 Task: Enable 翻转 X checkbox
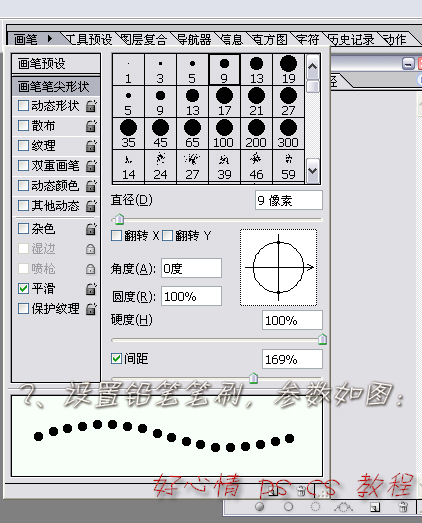(x=116, y=236)
